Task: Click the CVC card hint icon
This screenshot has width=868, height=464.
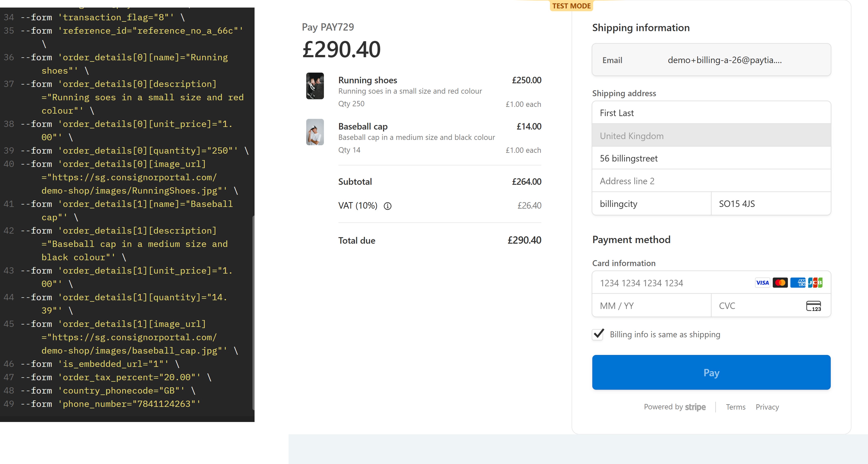Action: 813,306
